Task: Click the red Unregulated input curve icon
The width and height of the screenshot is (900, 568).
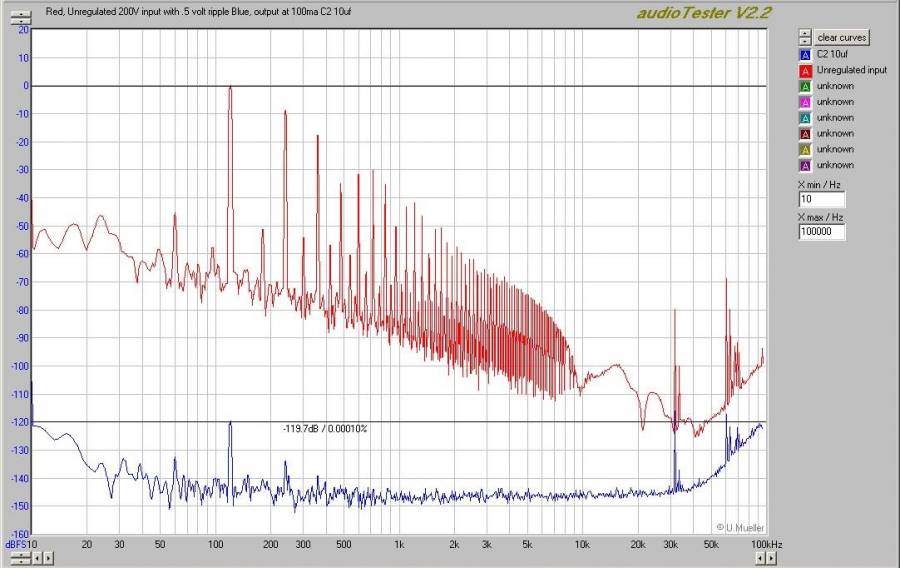Action: [x=804, y=70]
